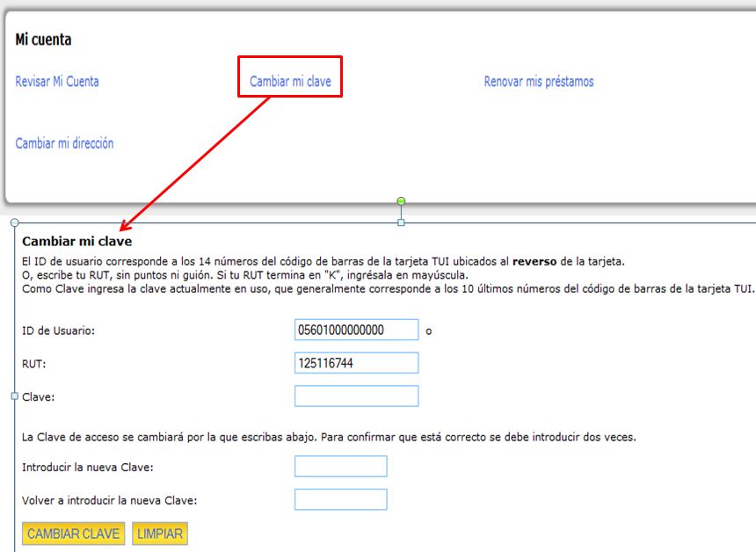This screenshot has width=756, height=552.
Task: Focus the RUT text field
Action: pyautogui.click(x=356, y=363)
